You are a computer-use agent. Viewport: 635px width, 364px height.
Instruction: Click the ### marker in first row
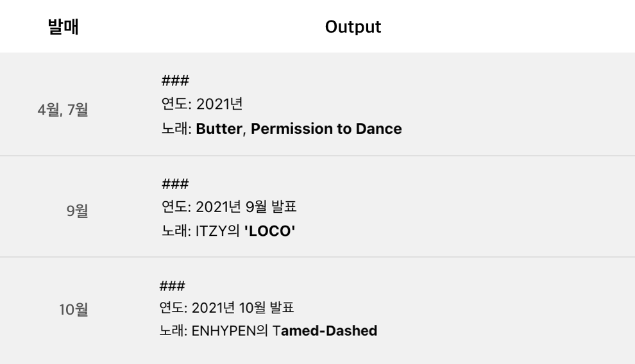pos(175,81)
